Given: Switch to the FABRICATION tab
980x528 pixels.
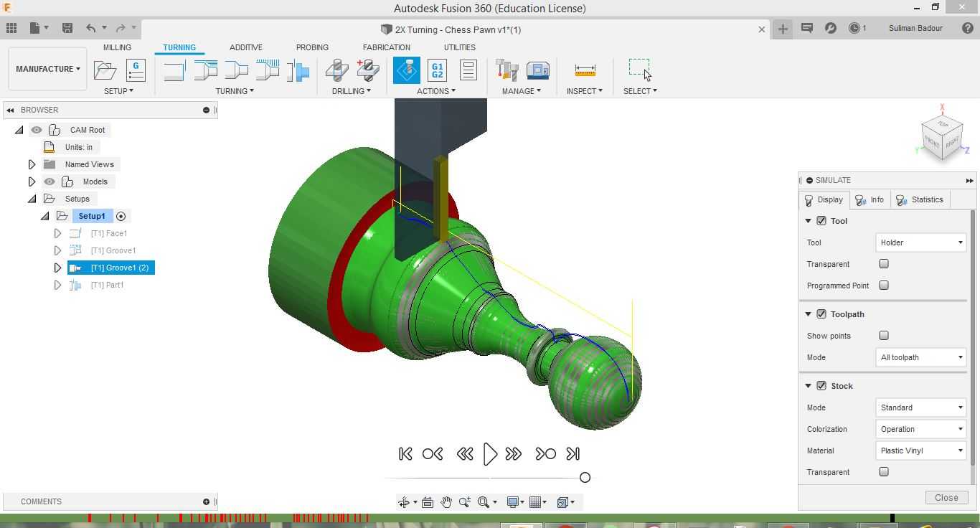Looking at the screenshot, I should point(387,47).
